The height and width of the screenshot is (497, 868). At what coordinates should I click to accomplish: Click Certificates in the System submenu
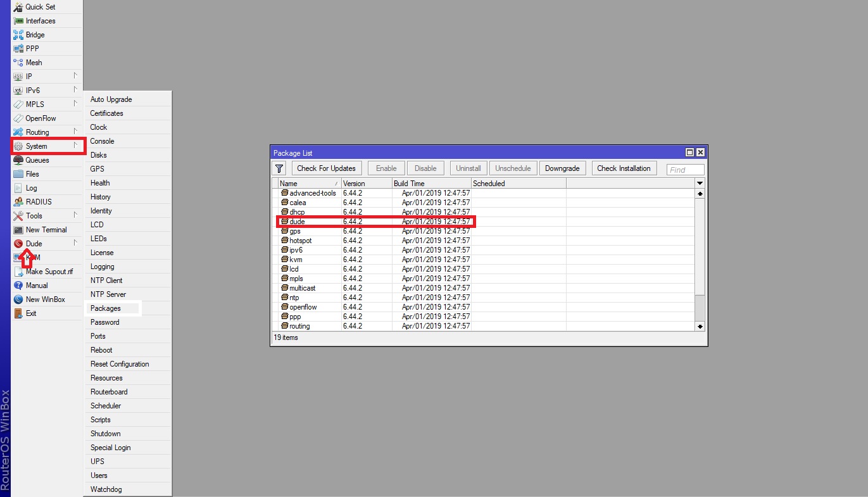click(106, 113)
